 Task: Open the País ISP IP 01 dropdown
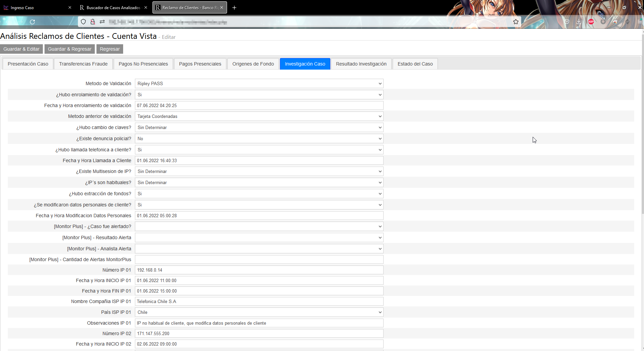(259, 312)
